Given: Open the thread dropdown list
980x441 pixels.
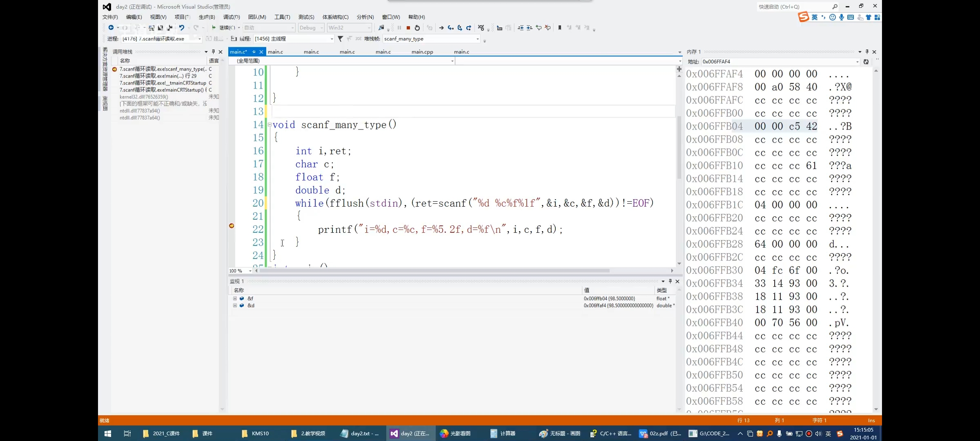Looking at the screenshot, I should (331, 39).
